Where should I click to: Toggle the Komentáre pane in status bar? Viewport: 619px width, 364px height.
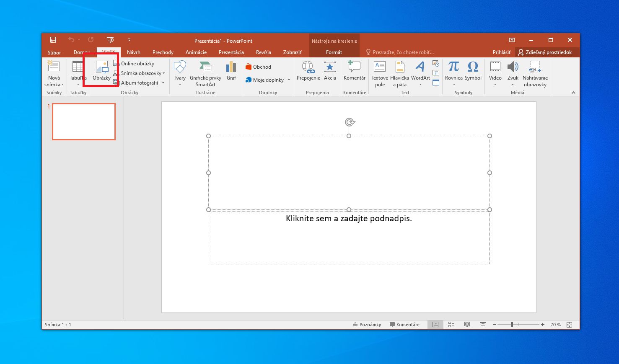pyautogui.click(x=404, y=325)
